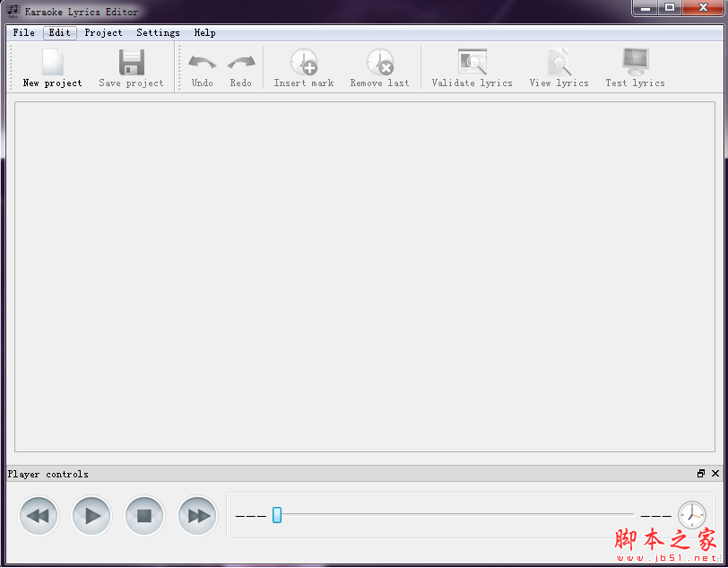Run Validate lyrics from toolbar

pyautogui.click(x=472, y=63)
